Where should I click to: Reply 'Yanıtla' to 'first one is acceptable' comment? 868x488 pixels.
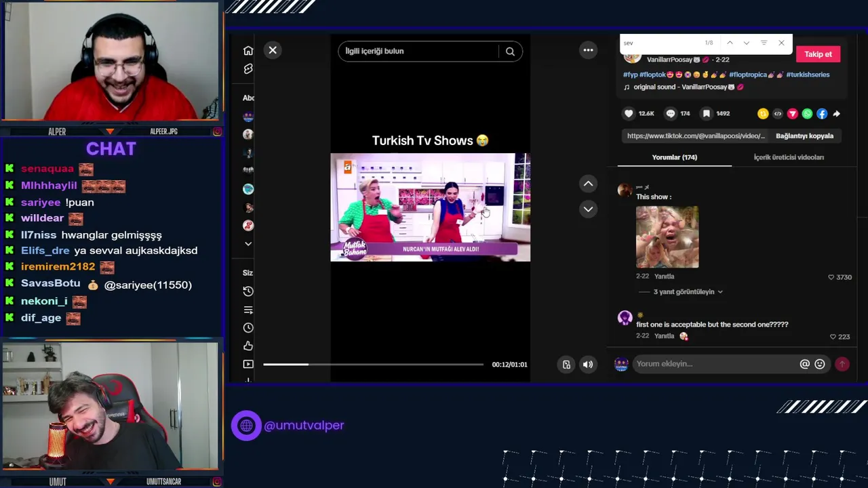point(664,336)
